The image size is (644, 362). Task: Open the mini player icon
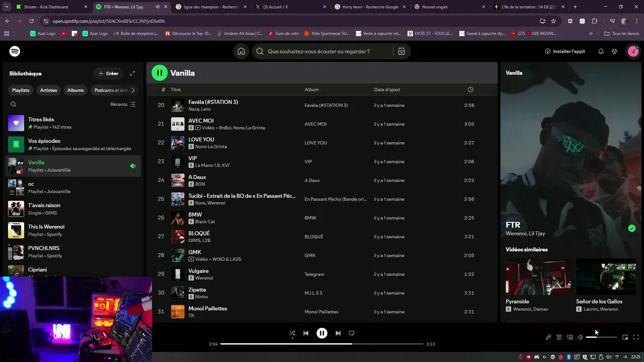click(x=625, y=337)
